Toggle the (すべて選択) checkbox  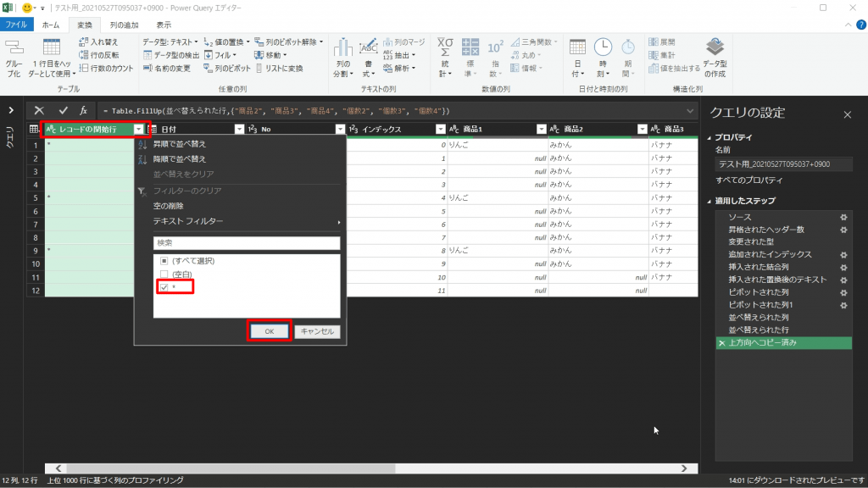[164, 261]
